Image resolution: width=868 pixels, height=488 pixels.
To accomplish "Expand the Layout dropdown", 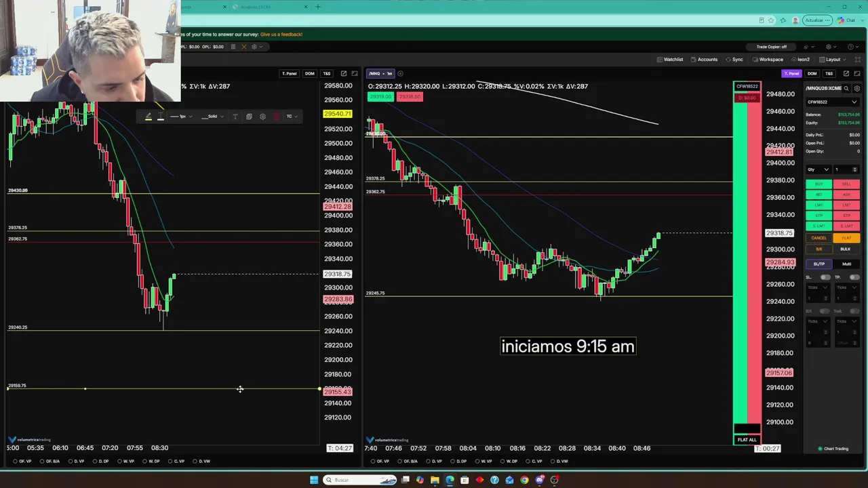I will pyautogui.click(x=831, y=60).
